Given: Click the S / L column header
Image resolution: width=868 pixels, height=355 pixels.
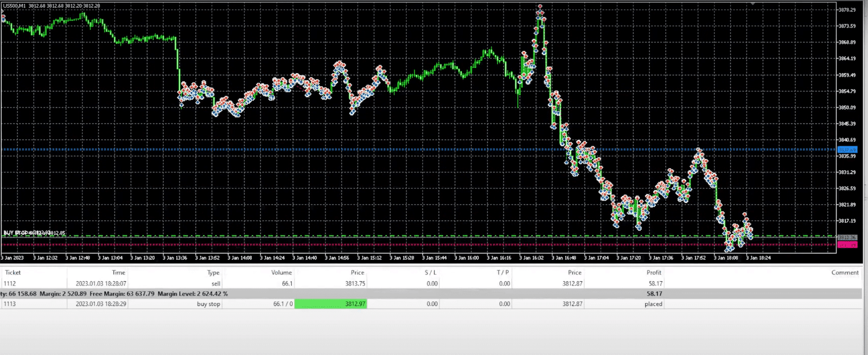Looking at the screenshot, I should (x=430, y=273).
